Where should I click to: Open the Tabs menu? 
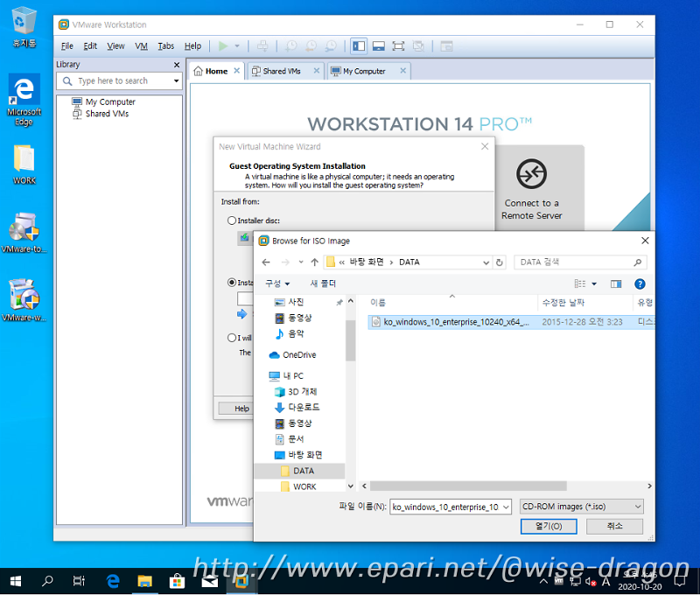166,46
